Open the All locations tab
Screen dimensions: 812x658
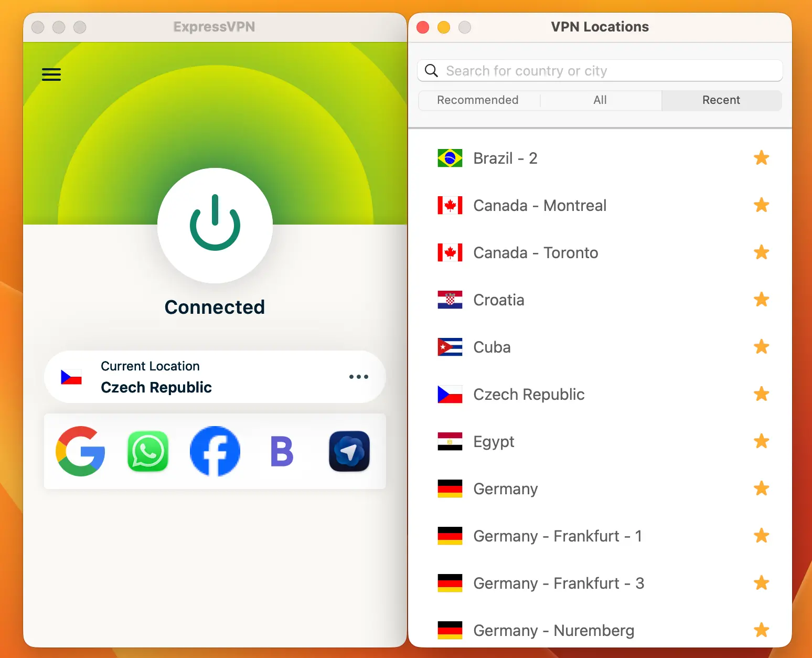(600, 100)
